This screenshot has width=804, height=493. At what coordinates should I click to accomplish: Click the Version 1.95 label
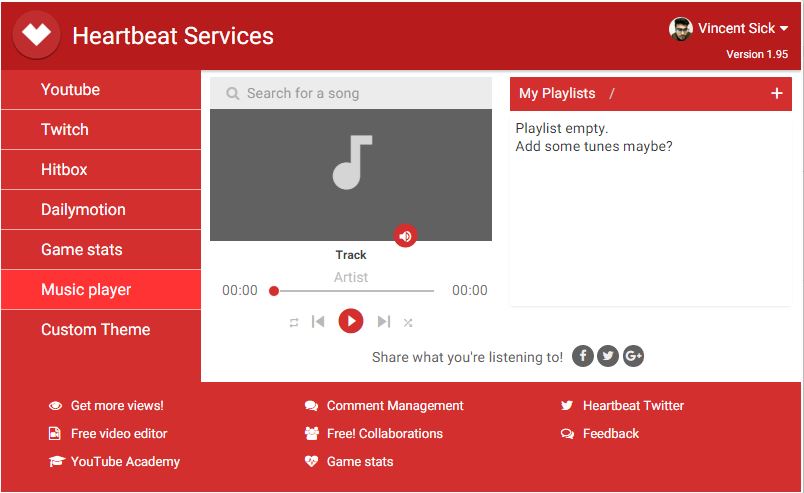pos(757,54)
